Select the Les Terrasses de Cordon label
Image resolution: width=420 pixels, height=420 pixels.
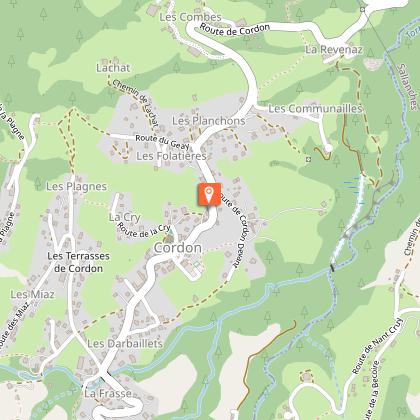[x=78, y=262]
